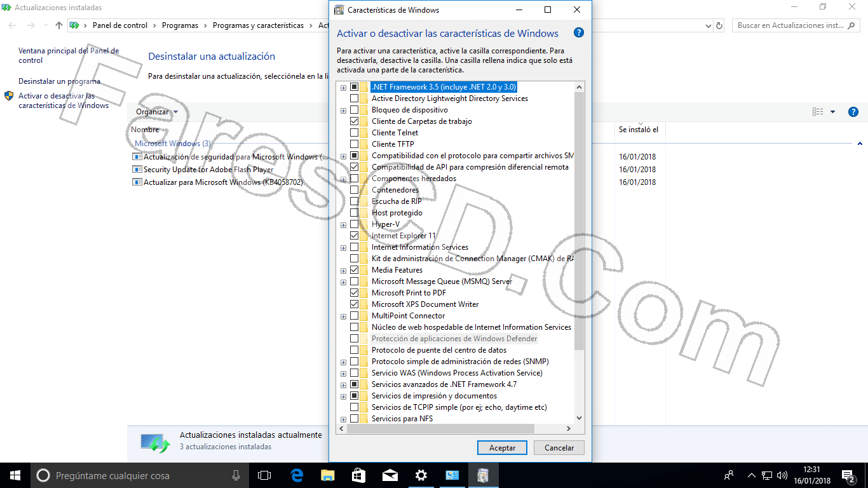This screenshot has width=868, height=488.
Task: Click refresh button next to address bar
Action: (x=719, y=26)
